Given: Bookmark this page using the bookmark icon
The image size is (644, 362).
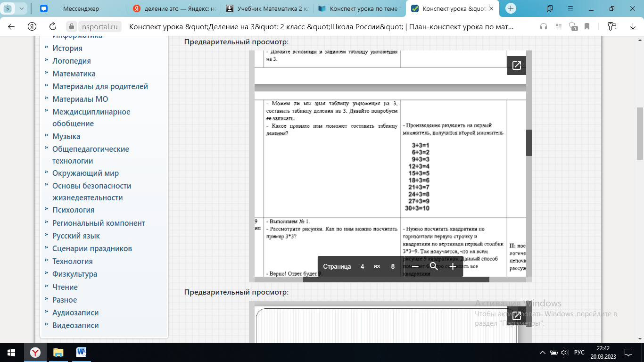Looking at the screenshot, I should click(x=587, y=26).
